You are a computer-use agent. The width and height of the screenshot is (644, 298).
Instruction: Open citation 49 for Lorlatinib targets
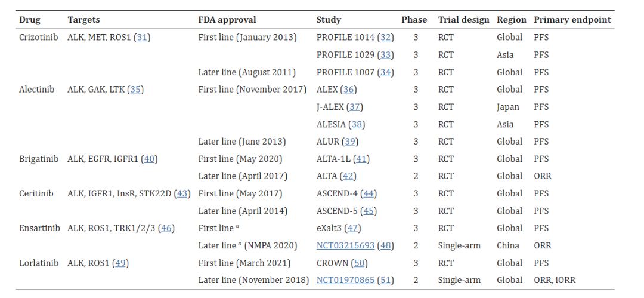121,263
